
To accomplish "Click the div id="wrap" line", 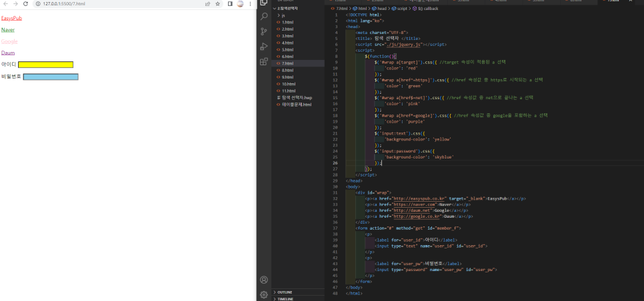I will [x=373, y=192].
